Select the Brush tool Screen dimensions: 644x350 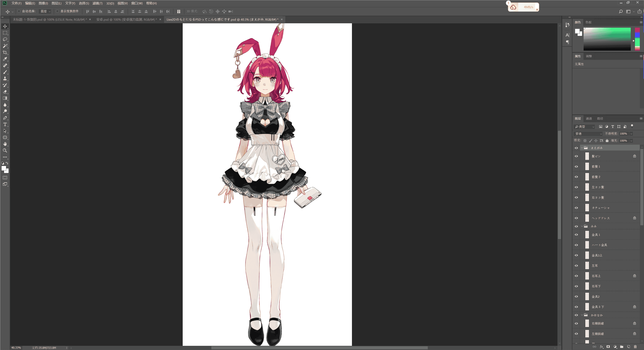(5, 72)
